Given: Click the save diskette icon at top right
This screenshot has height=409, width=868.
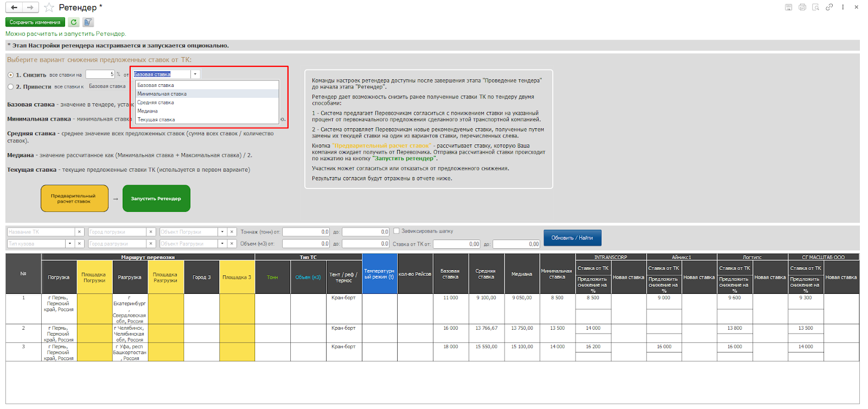Looking at the screenshot, I should coord(788,7).
